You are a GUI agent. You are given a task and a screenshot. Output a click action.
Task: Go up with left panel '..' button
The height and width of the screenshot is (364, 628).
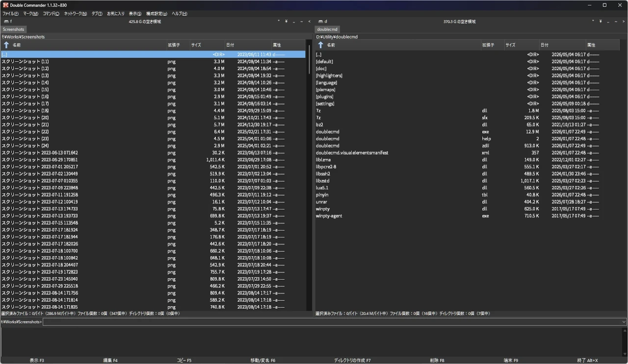pos(294,22)
